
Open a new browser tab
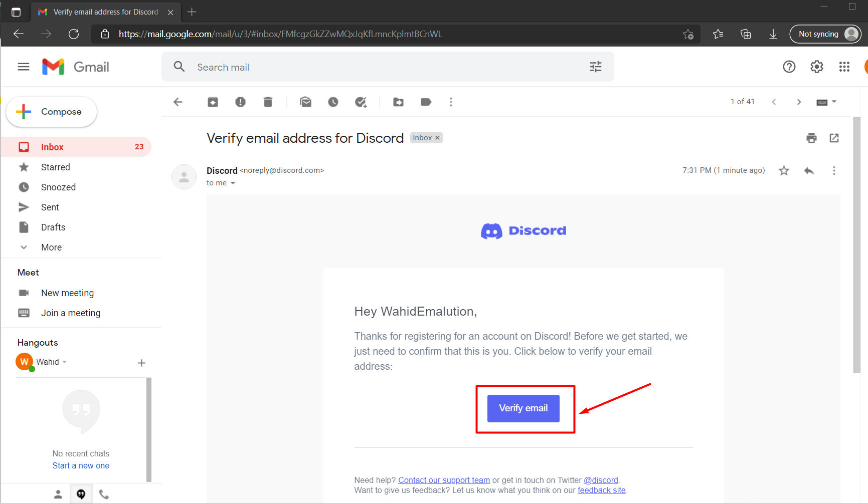point(192,12)
